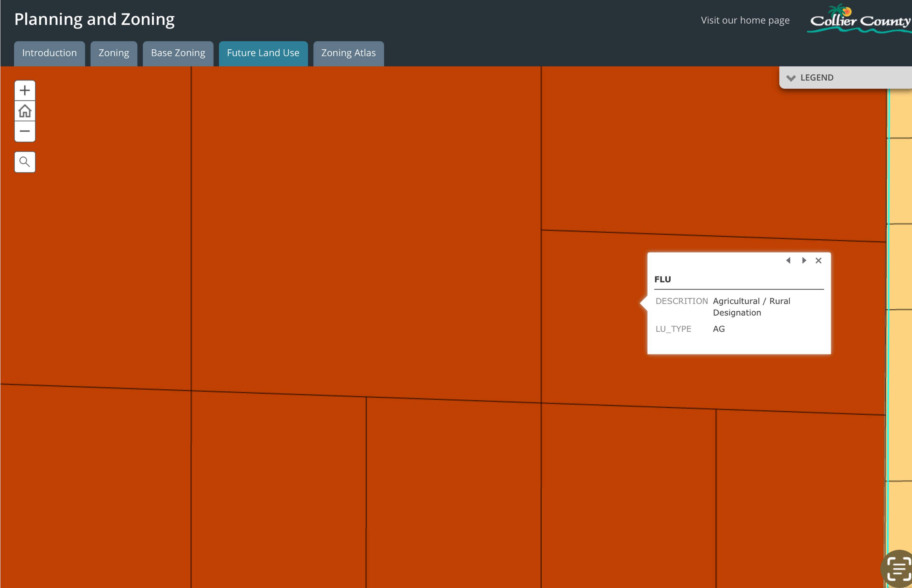
Task: Switch to the Zoning tab
Action: 114,53
